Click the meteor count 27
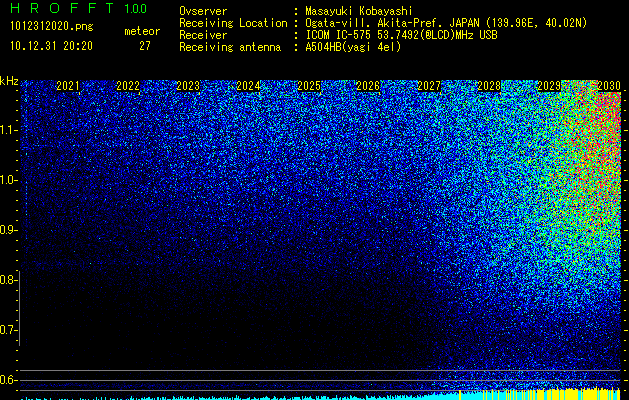The image size is (629, 400). click(145, 46)
